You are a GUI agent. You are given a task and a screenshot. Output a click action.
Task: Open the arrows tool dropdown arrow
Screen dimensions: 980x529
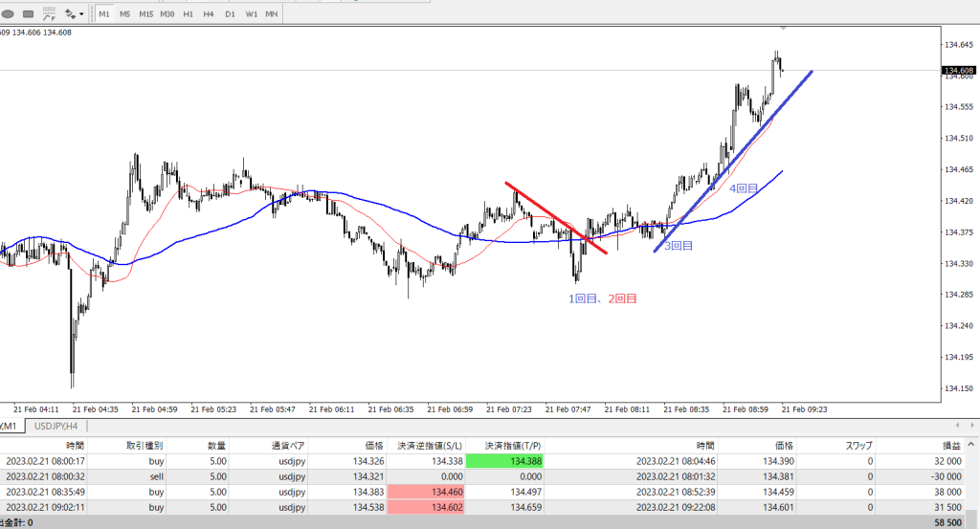click(x=82, y=14)
